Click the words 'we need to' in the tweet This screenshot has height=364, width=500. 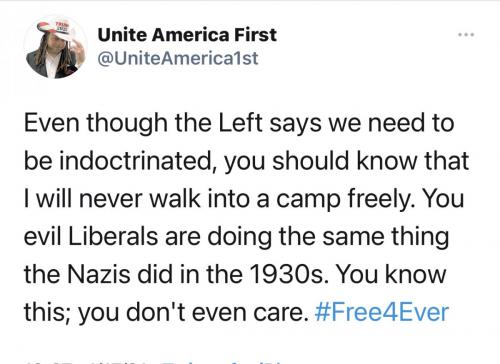(x=391, y=123)
